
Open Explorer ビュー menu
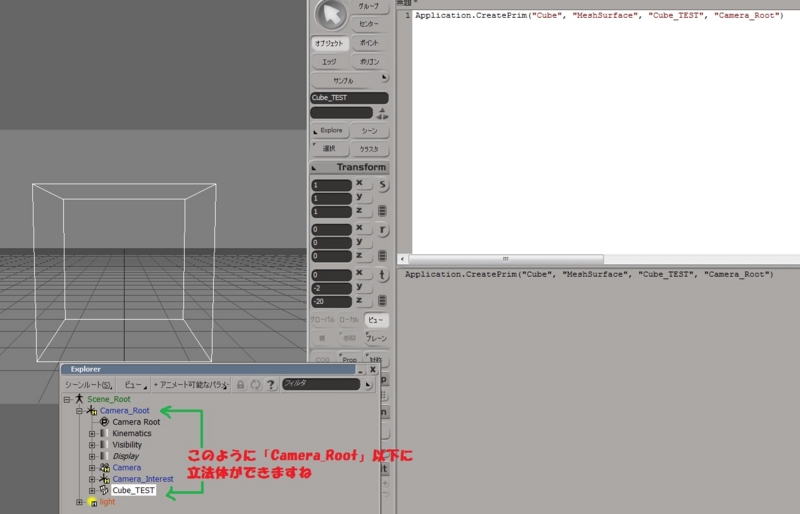point(134,384)
